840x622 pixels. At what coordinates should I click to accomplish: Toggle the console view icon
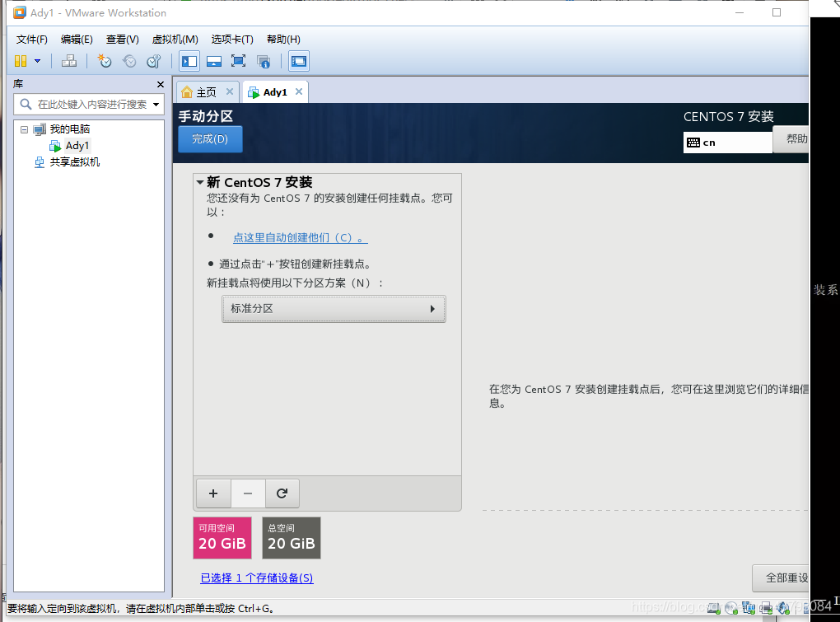coord(298,61)
